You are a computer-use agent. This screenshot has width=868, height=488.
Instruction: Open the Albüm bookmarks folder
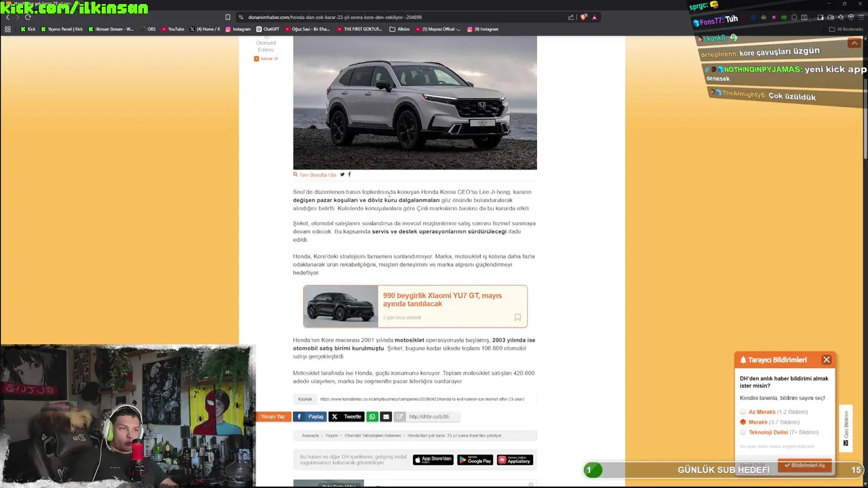(x=400, y=29)
